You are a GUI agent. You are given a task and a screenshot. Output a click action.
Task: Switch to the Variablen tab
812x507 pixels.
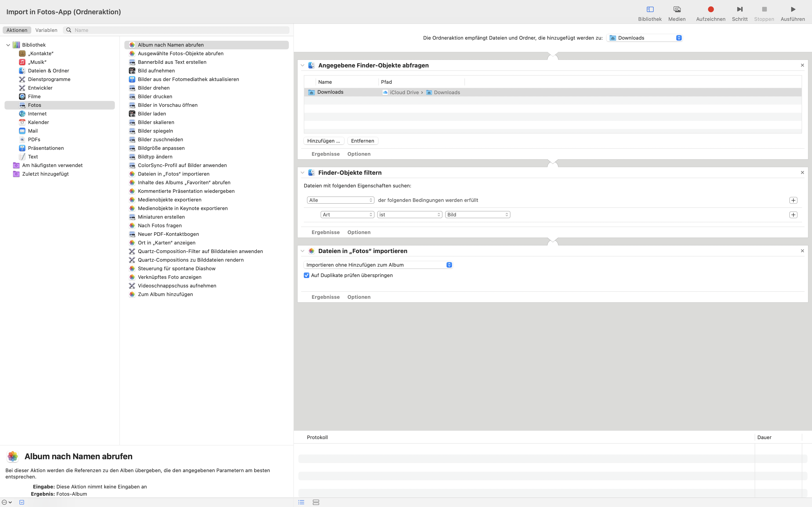tap(46, 30)
